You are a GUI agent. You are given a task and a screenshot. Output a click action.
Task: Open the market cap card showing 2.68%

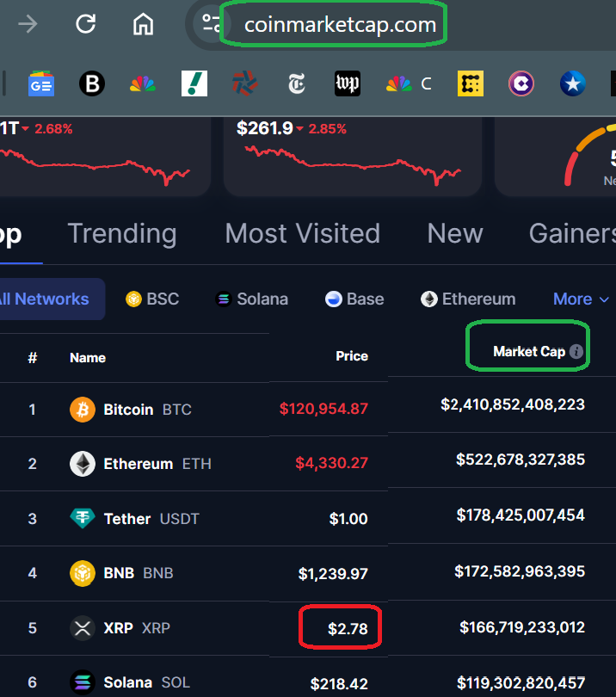(105, 157)
